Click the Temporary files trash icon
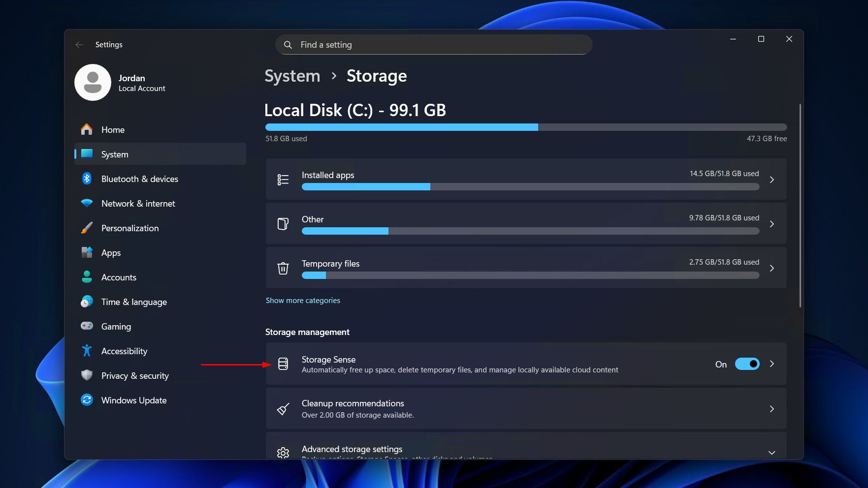Viewport: 868px width, 488px height. coord(283,268)
